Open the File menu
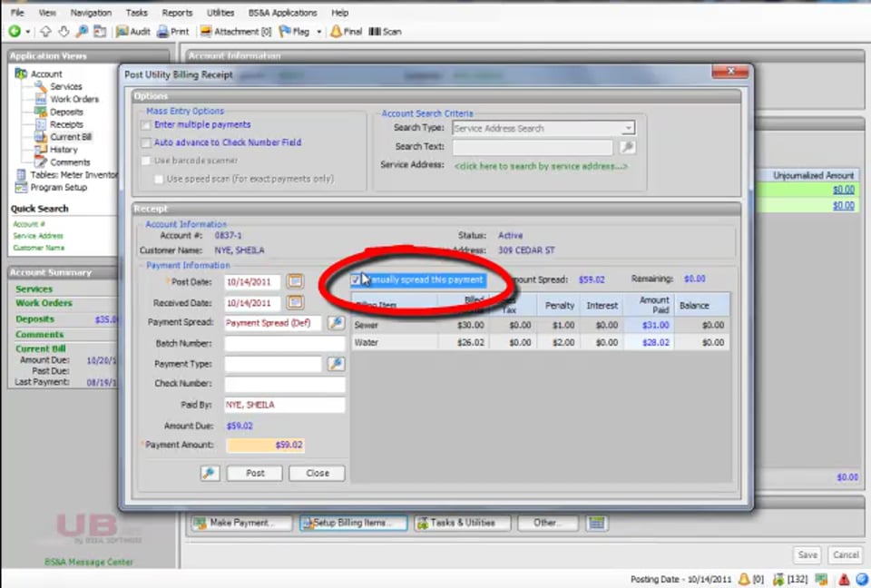This screenshot has height=588, width=871. (17, 12)
